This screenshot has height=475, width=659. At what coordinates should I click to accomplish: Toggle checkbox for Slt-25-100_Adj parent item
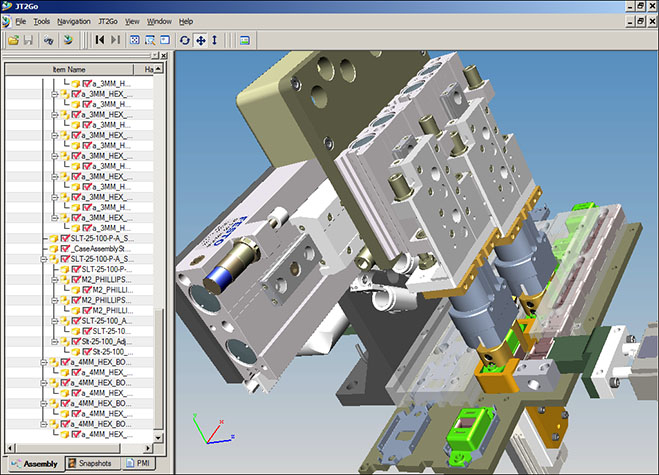coord(75,341)
